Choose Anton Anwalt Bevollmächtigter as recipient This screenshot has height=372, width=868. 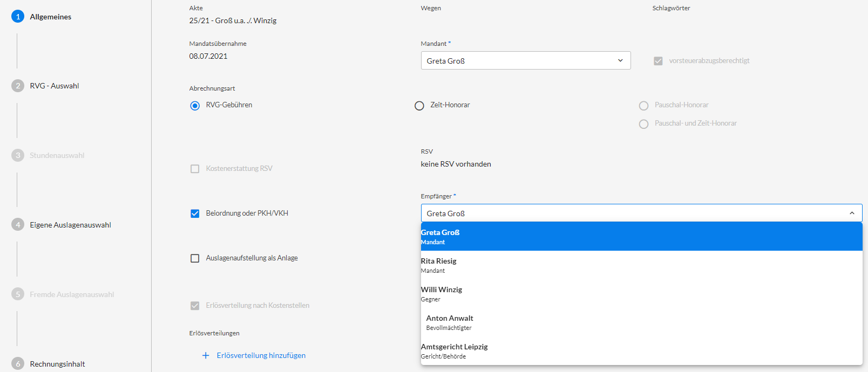point(641,322)
